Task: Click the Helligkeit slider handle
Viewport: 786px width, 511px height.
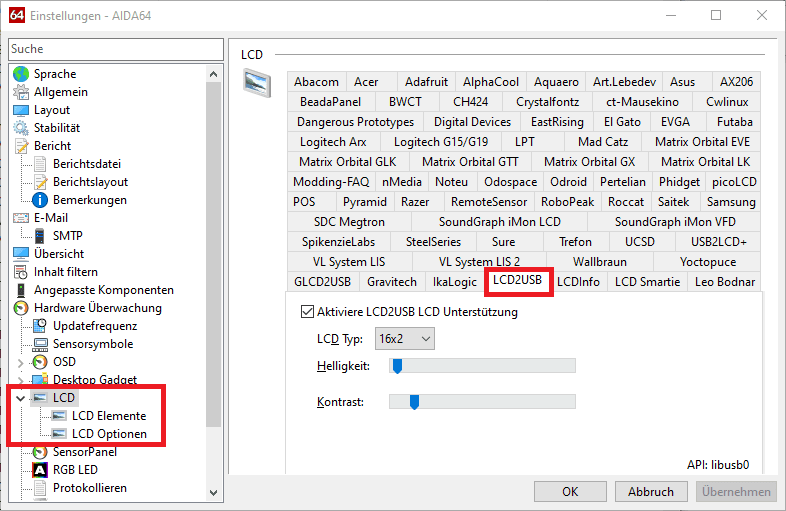Action: tap(397, 366)
